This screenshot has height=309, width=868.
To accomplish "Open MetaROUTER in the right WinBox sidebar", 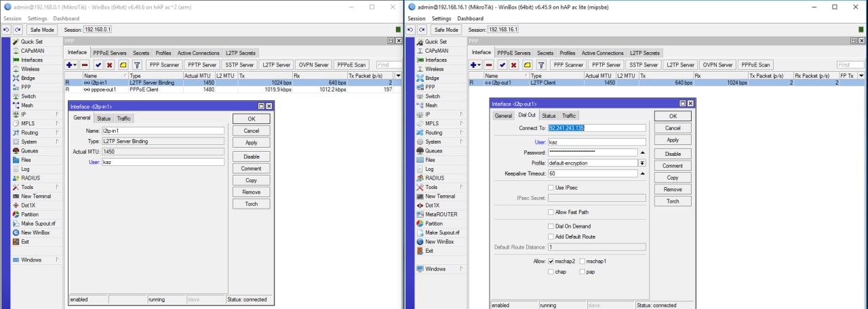I will pos(441,214).
